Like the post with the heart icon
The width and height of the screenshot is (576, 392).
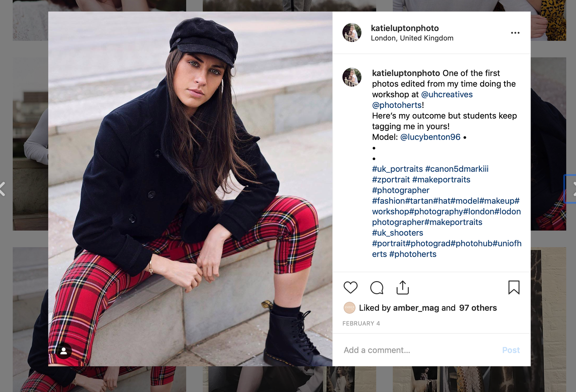[350, 287]
